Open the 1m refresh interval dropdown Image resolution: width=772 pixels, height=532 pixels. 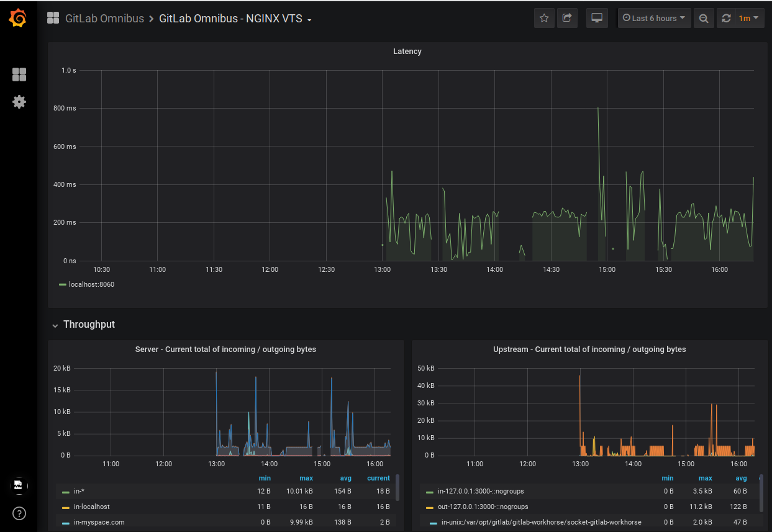click(x=748, y=18)
